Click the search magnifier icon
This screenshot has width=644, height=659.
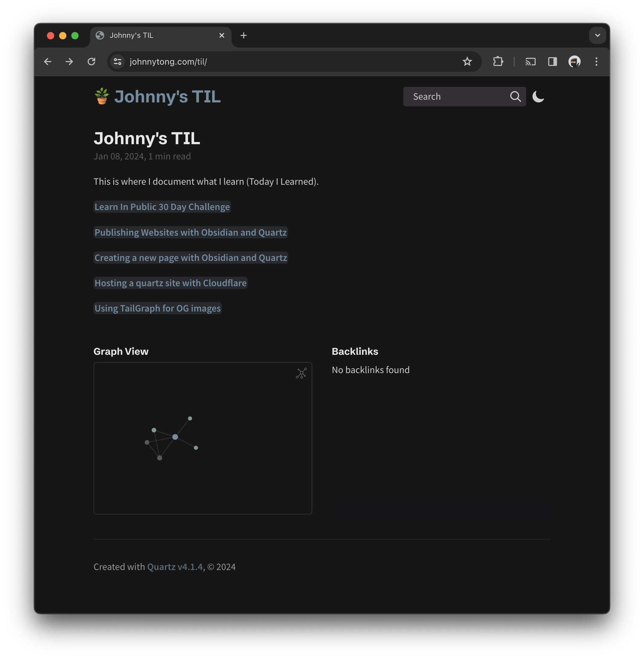[x=515, y=97]
